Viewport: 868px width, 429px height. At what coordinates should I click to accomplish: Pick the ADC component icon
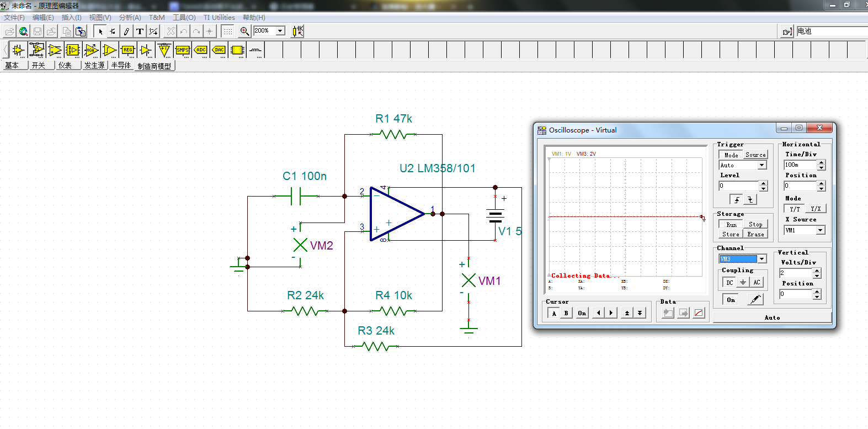pyautogui.click(x=201, y=50)
